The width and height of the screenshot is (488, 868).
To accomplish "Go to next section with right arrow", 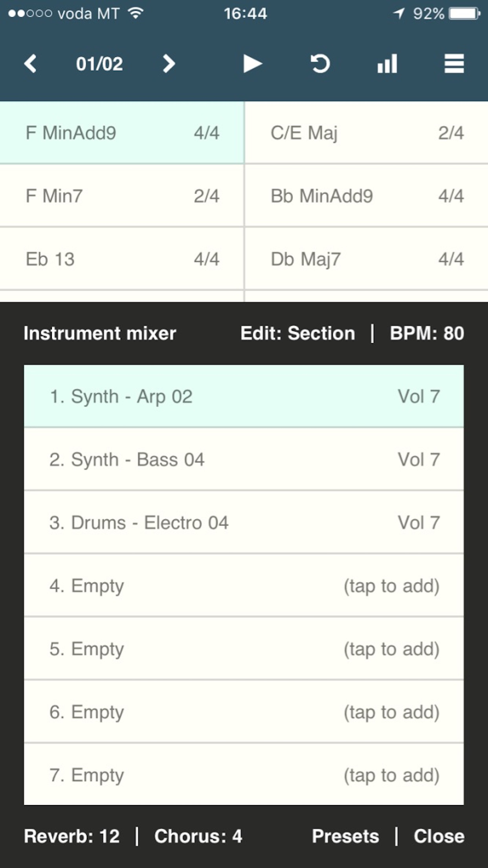I will point(169,64).
